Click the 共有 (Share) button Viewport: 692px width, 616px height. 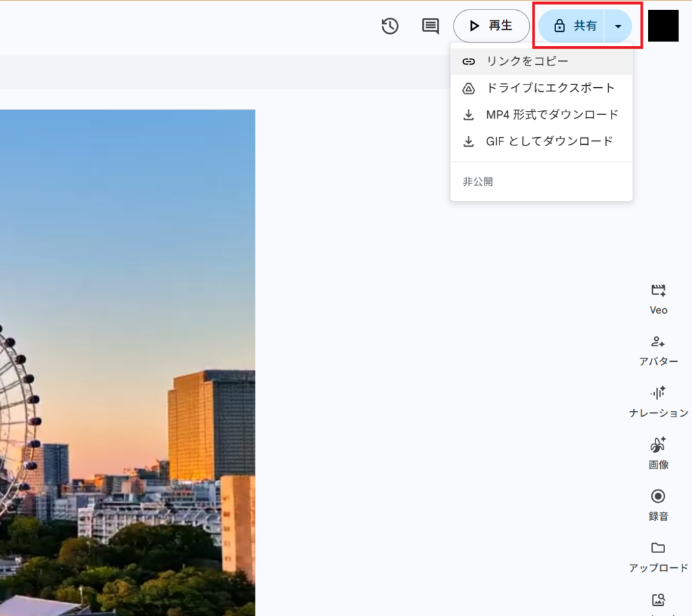(x=578, y=26)
